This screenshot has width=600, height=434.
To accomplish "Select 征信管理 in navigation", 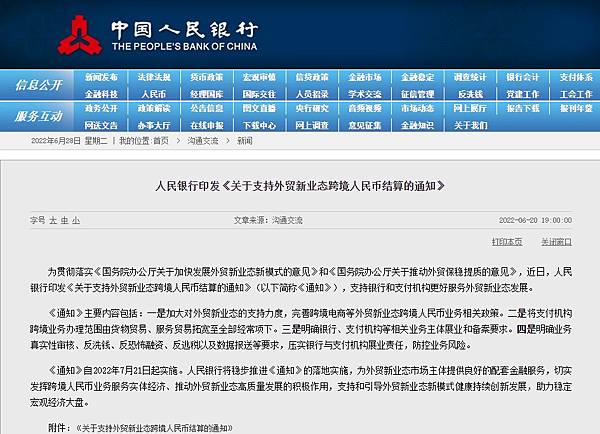I will click(x=417, y=94).
